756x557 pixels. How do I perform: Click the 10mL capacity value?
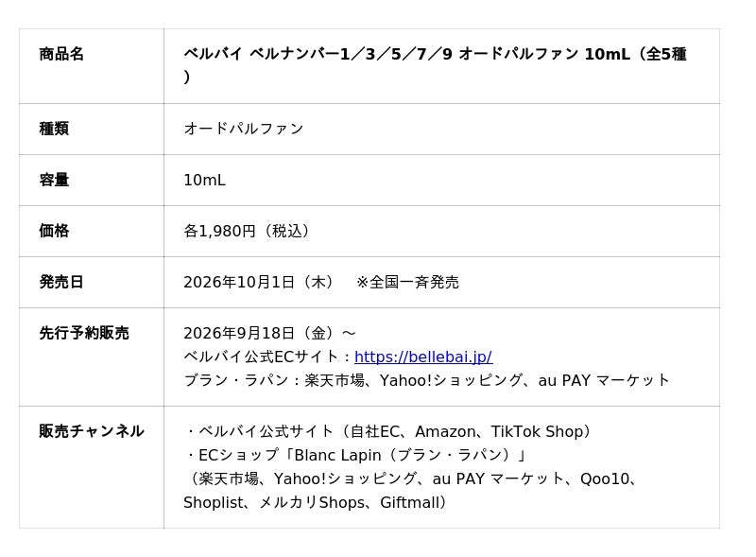click(204, 180)
